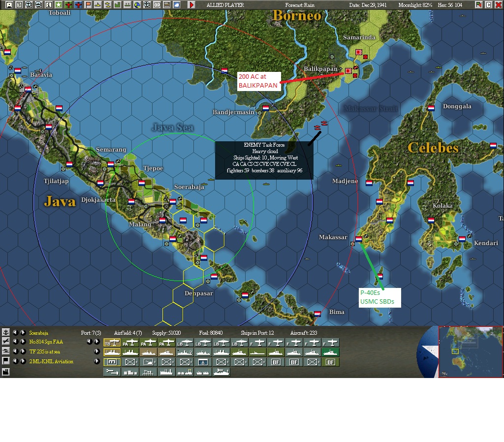Click the red end-turn arrow button
504x442 pixels.
click(191, 5)
